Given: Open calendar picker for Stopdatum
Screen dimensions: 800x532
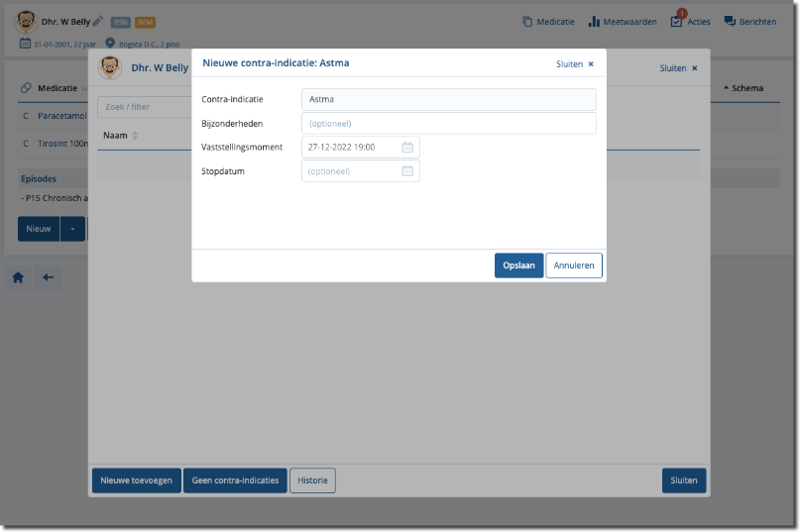Looking at the screenshot, I should [x=407, y=171].
